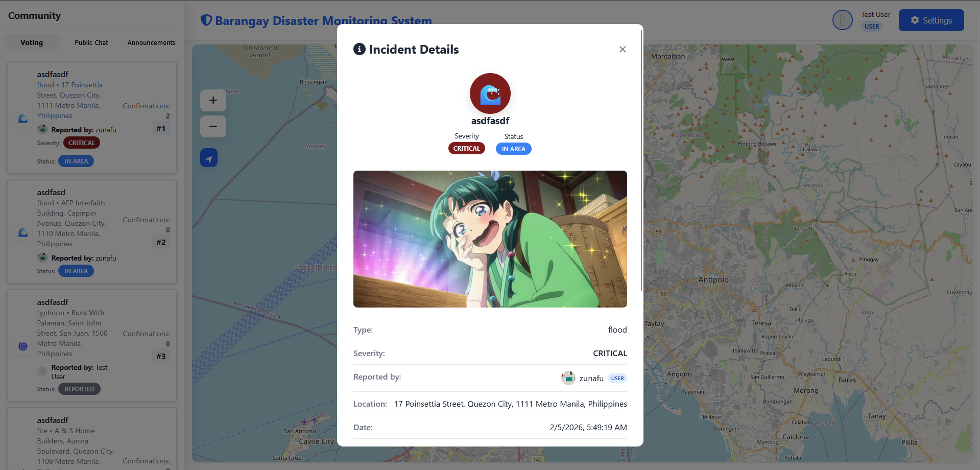The width and height of the screenshot is (980, 470).
Task: Click IN AREA status on first incident card
Action: pyautogui.click(x=76, y=161)
